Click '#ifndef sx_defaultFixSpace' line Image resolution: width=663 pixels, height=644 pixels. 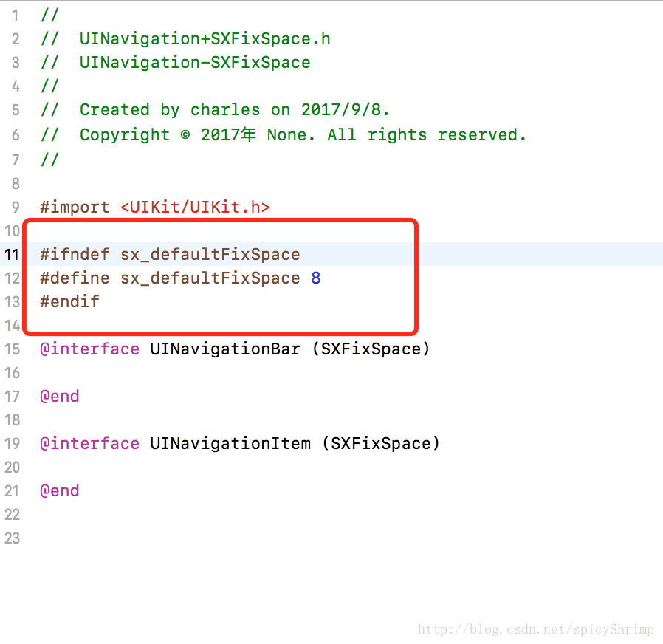pos(170,255)
